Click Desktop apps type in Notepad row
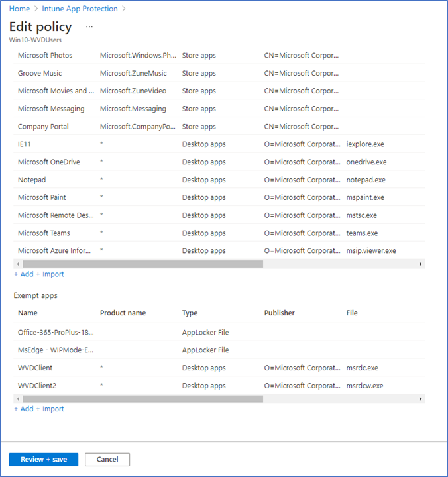 [204, 180]
